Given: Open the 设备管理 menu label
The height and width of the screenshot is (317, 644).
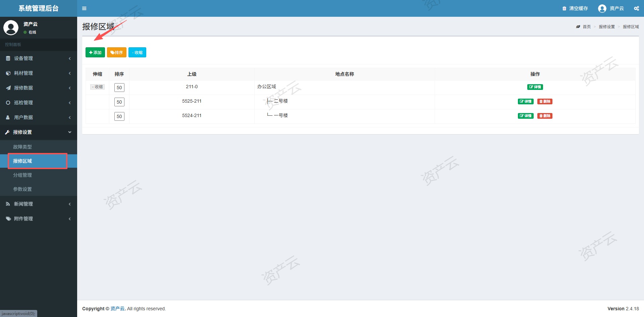Looking at the screenshot, I should click(23, 58).
